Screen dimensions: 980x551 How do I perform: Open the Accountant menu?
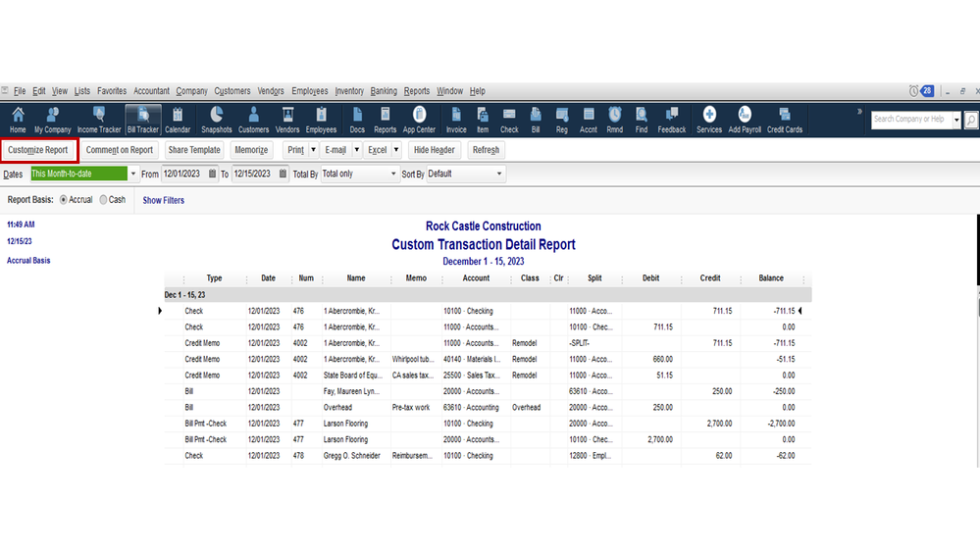(x=151, y=91)
